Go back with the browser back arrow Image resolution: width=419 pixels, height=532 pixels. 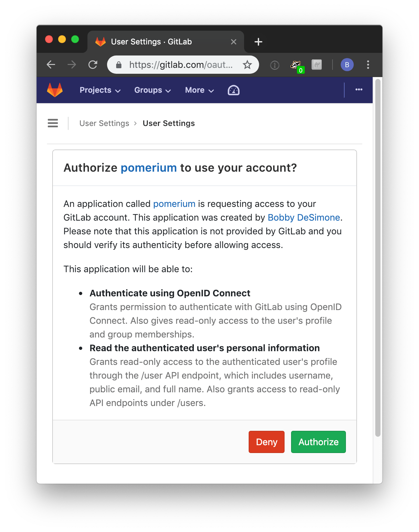coord(51,65)
